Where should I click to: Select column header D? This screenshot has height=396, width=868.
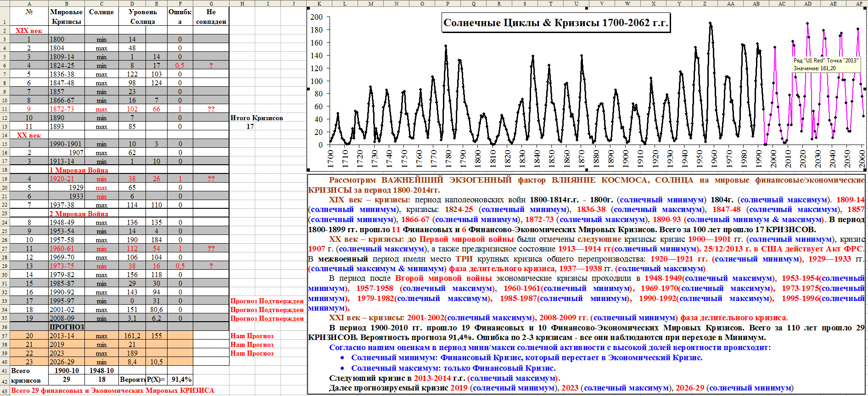(x=132, y=3)
